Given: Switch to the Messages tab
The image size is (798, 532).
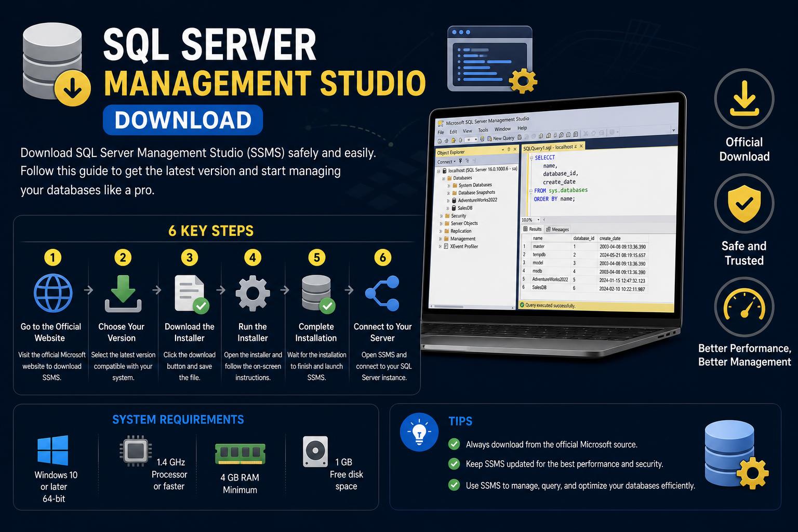Looking at the screenshot, I should pos(557,229).
